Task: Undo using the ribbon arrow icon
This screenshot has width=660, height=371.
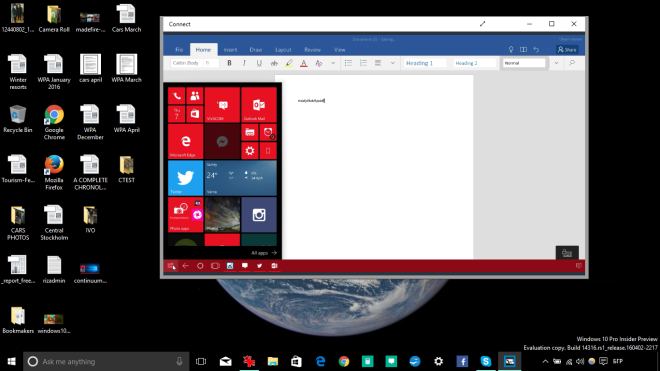Action: [536, 50]
